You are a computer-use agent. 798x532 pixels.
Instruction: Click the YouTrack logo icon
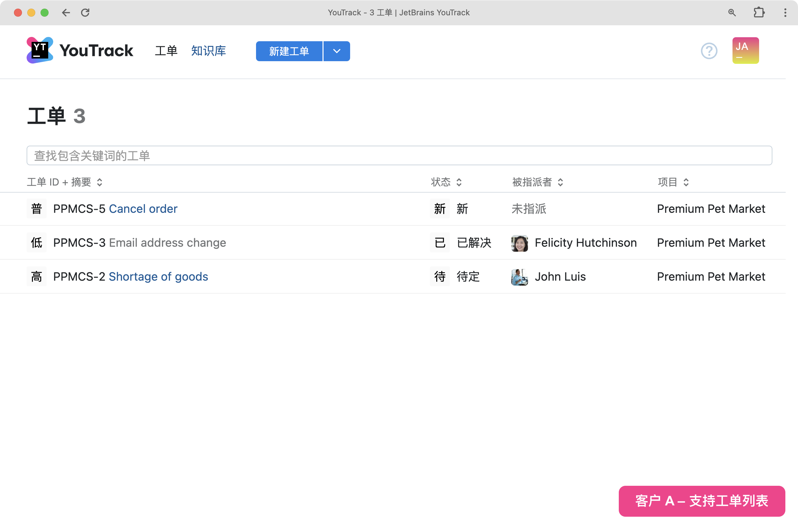[40, 50]
